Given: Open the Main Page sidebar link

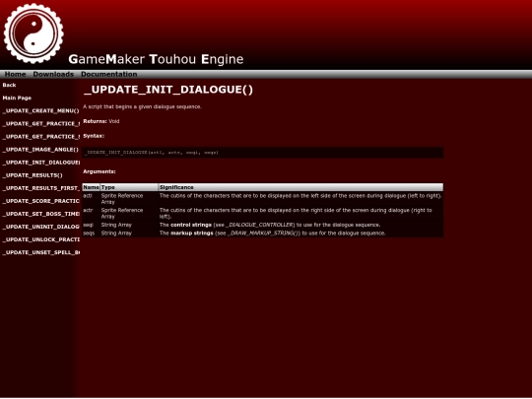Looking at the screenshot, I should point(17,99).
